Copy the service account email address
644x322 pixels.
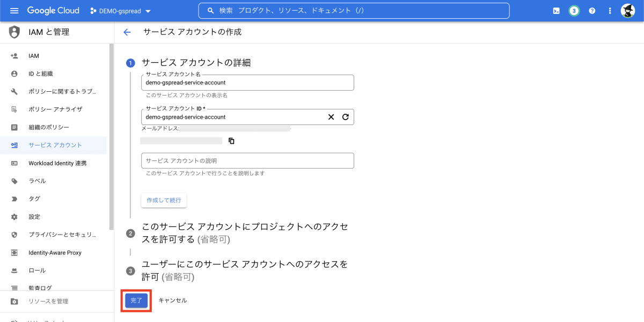pos(231,141)
